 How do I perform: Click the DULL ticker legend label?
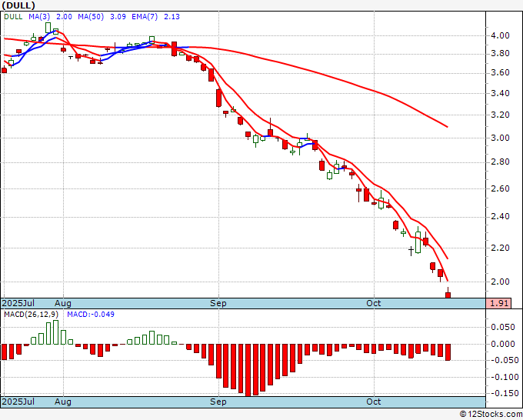(13, 17)
